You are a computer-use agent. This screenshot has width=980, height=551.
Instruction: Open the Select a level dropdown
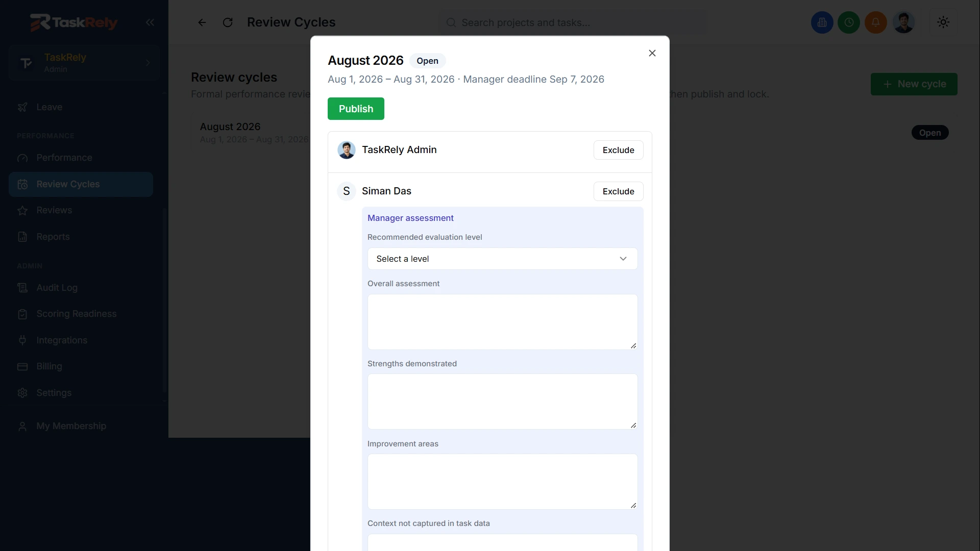click(502, 259)
